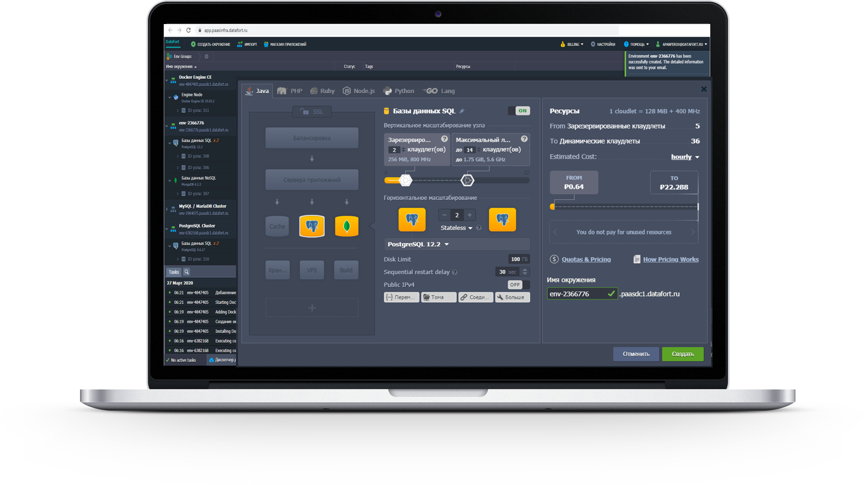Open the hourly cost period dropdown
The width and height of the screenshot is (868, 485).
pos(685,157)
